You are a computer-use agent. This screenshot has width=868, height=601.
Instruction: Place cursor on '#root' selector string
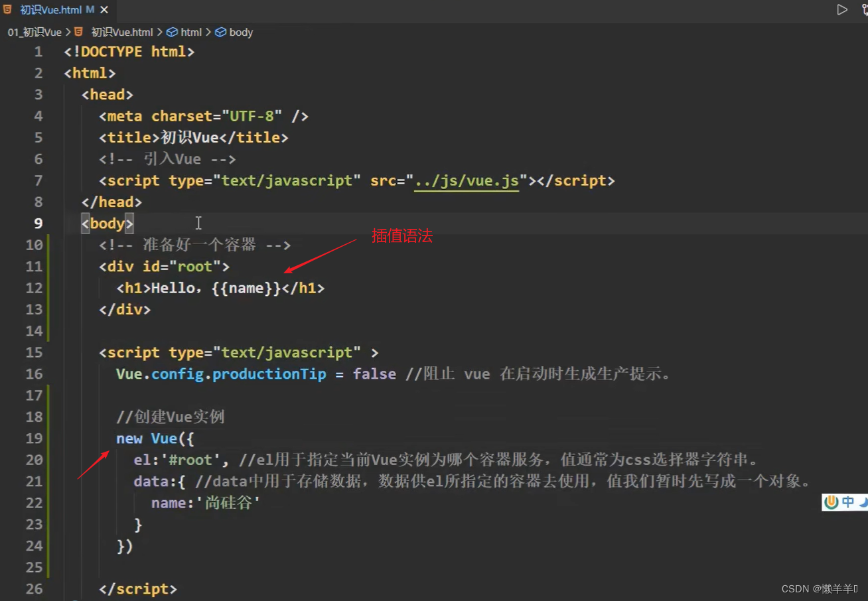190,460
